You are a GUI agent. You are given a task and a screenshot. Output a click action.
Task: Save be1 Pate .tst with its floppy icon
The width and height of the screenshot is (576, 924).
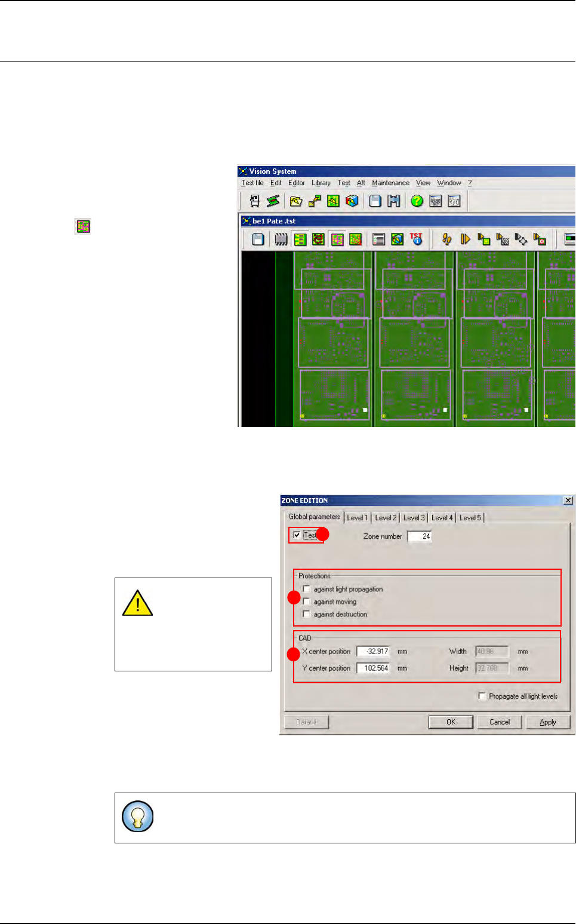click(258, 240)
